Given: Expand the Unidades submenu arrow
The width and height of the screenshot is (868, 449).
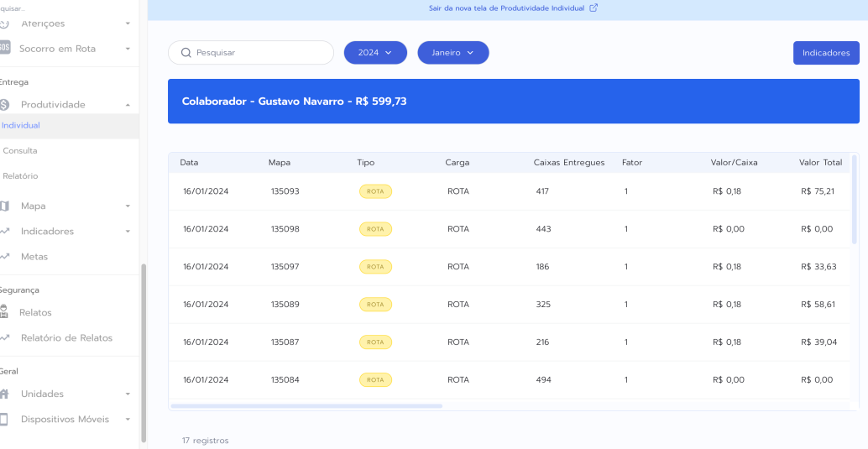Looking at the screenshot, I should click(128, 394).
